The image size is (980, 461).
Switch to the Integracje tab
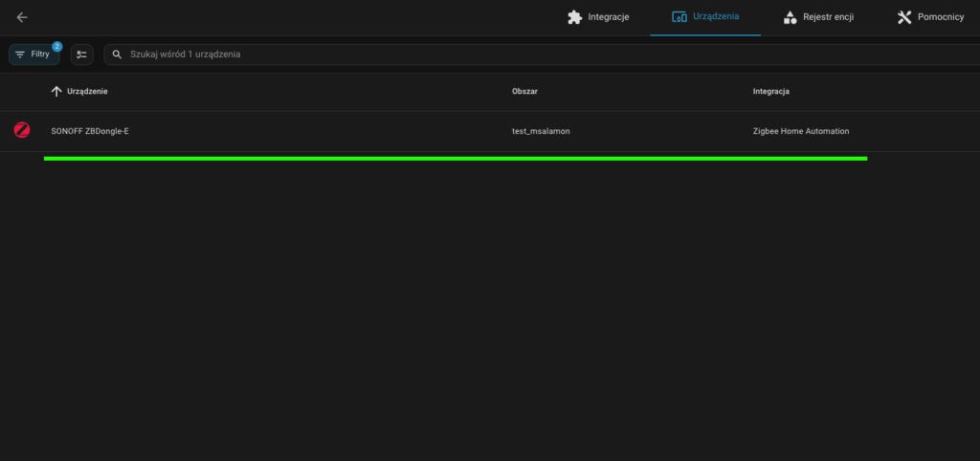[x=609, y=17]
